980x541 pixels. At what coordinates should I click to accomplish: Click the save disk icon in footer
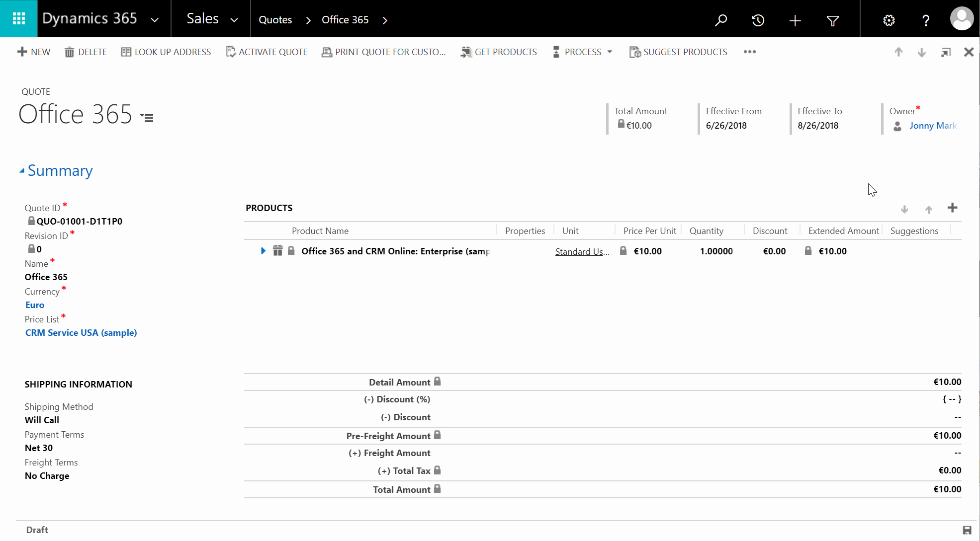point(967,530)
